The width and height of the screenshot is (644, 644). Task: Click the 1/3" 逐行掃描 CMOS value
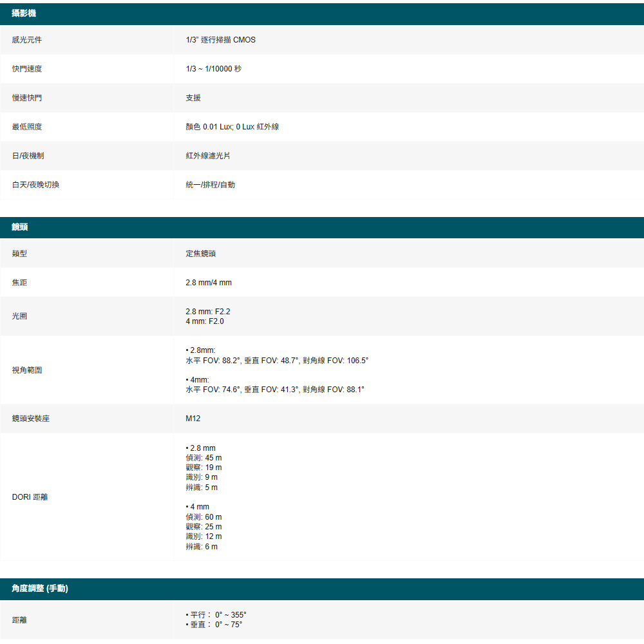point(220,40)
